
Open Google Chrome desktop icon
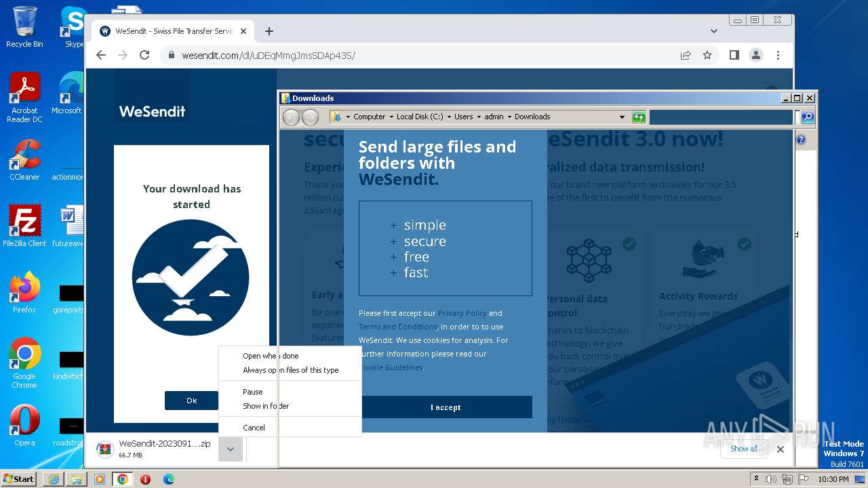[x=24, y=363]
